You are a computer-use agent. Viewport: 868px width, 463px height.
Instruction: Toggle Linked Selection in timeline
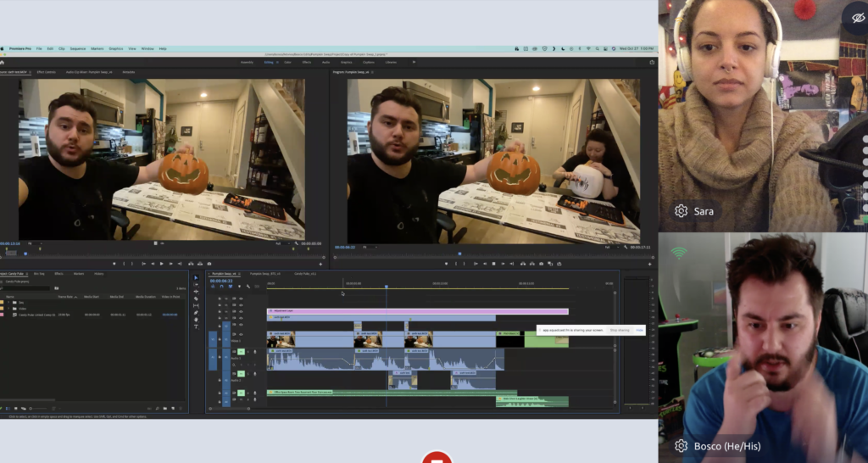coord(231,287)
